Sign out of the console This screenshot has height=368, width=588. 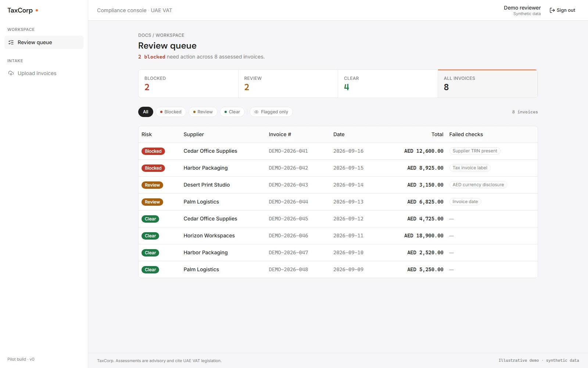pos(562,10)
